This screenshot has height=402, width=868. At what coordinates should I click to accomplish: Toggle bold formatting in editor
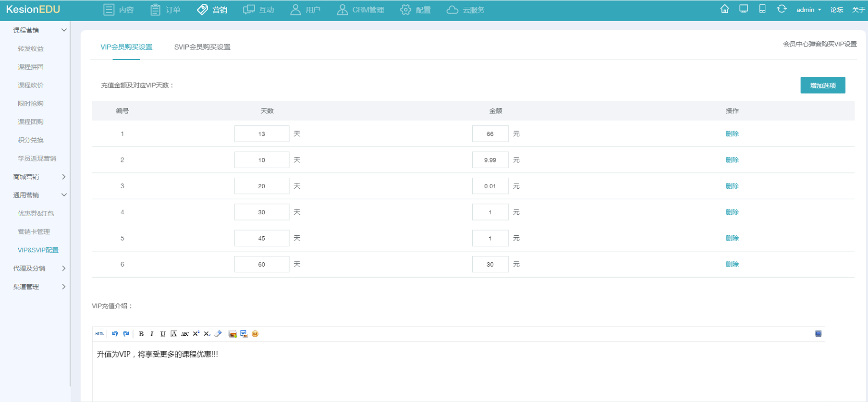(141, 334)
